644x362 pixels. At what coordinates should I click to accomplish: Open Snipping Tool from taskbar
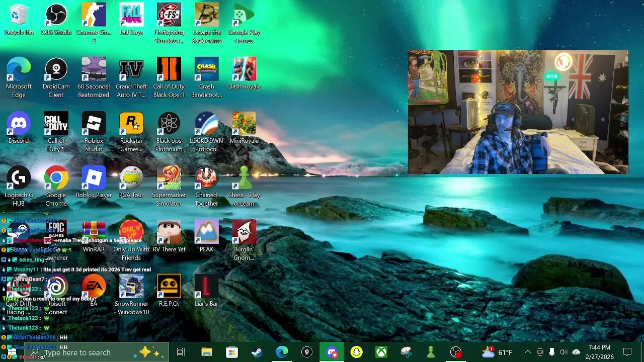(x=406, y=352)
